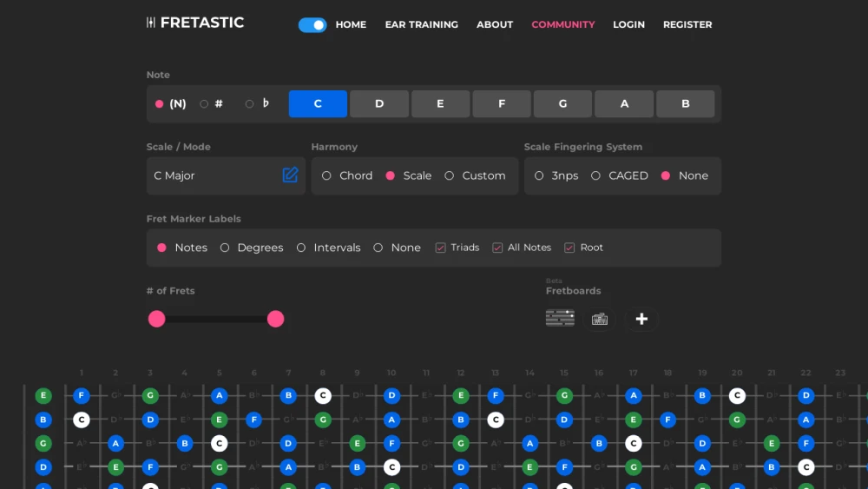
Task: Select Scale harmony option
Action: tap(391, 175)
